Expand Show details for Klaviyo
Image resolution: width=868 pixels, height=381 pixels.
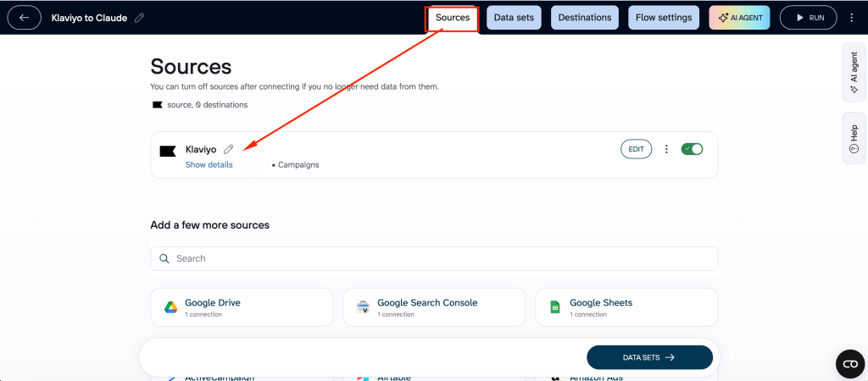point(209,165)
